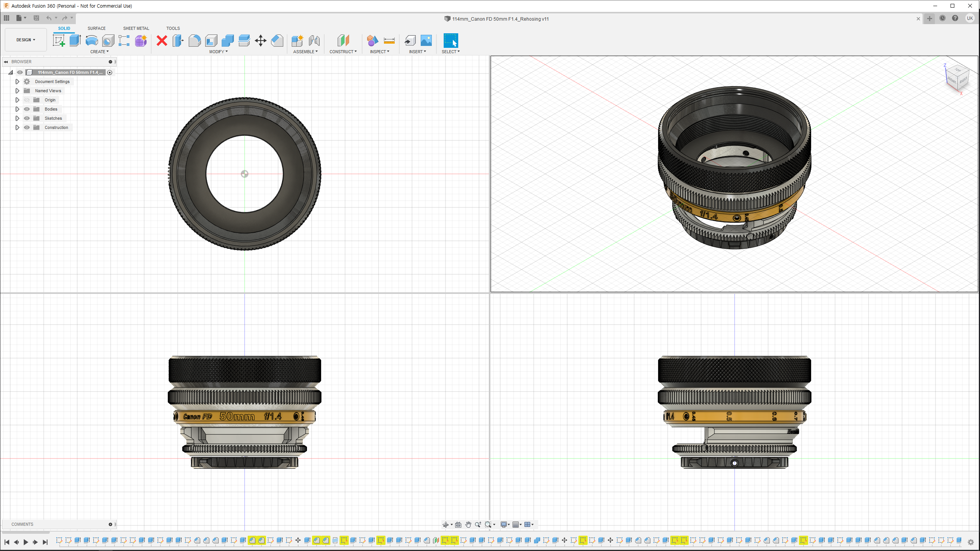Open the Measure tool icon
Image resolution: width=980 pixels, height=551 pixels.
click(x=389, y=41)
